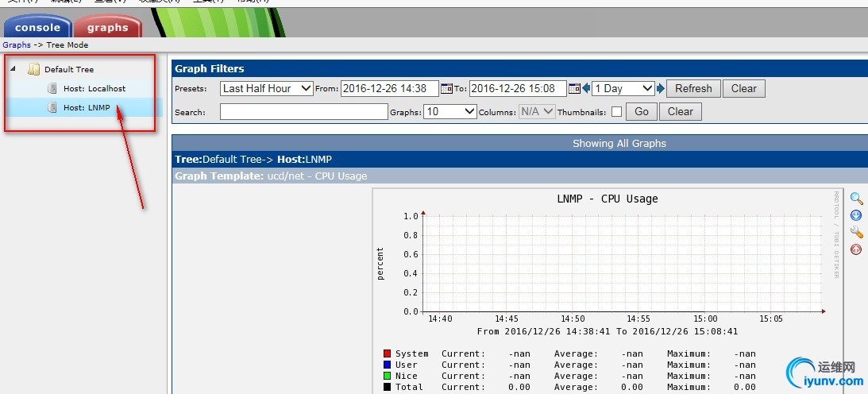Click Clear next to Go

[x=681, y=112]
